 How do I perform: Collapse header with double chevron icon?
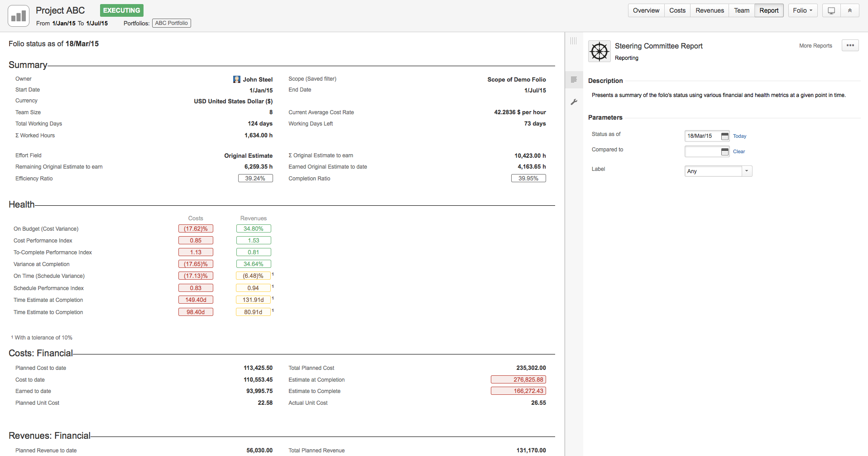click(849, 10)
